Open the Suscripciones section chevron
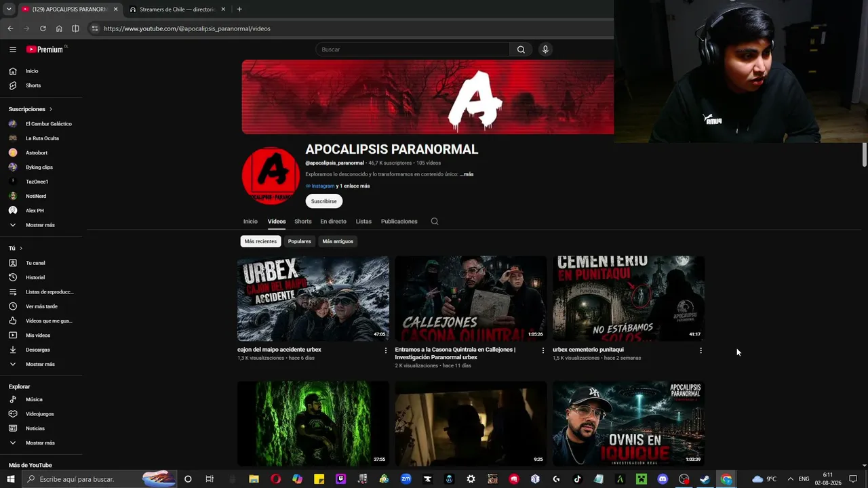Viewport: 868px width, 488px height. click(50, 109)
